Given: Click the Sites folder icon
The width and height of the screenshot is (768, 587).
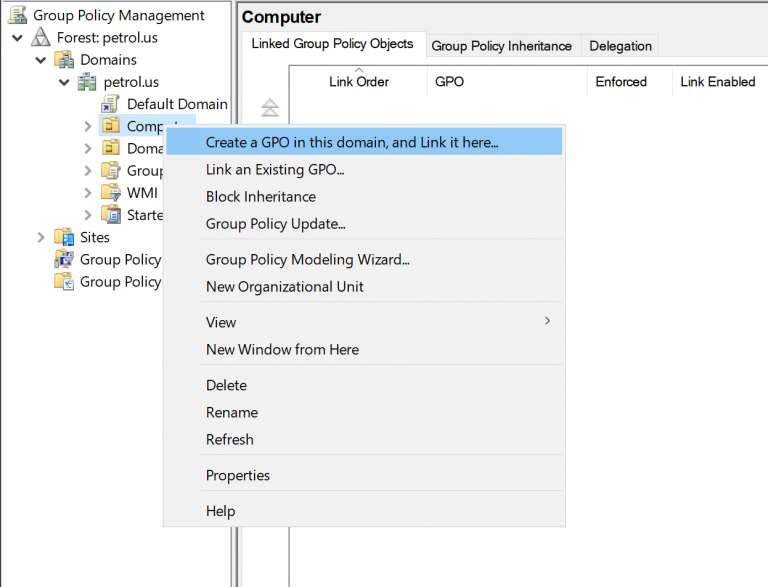Looking at the screenshot, I should (x=64, y=237).
